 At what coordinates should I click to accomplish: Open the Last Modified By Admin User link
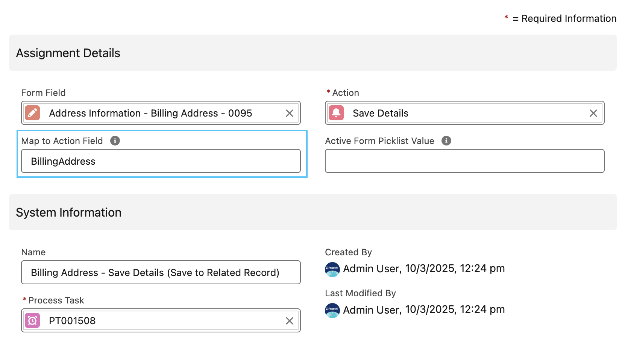pos(371,309)
